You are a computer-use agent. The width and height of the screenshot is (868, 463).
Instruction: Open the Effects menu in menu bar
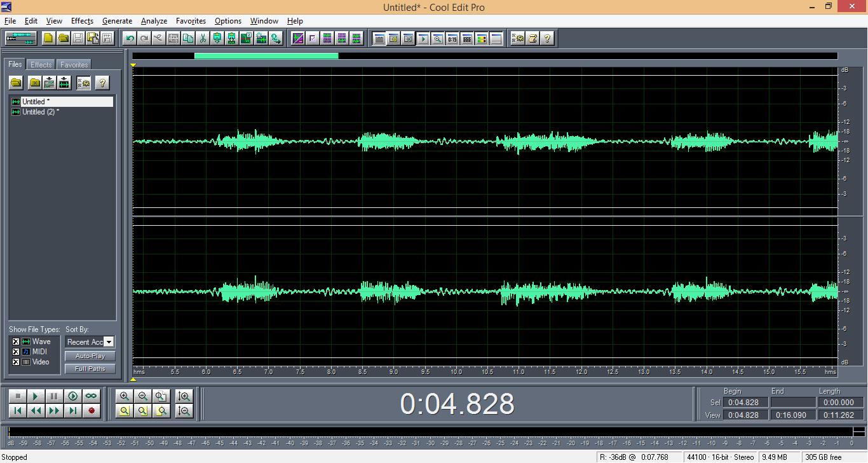point(82,21)
